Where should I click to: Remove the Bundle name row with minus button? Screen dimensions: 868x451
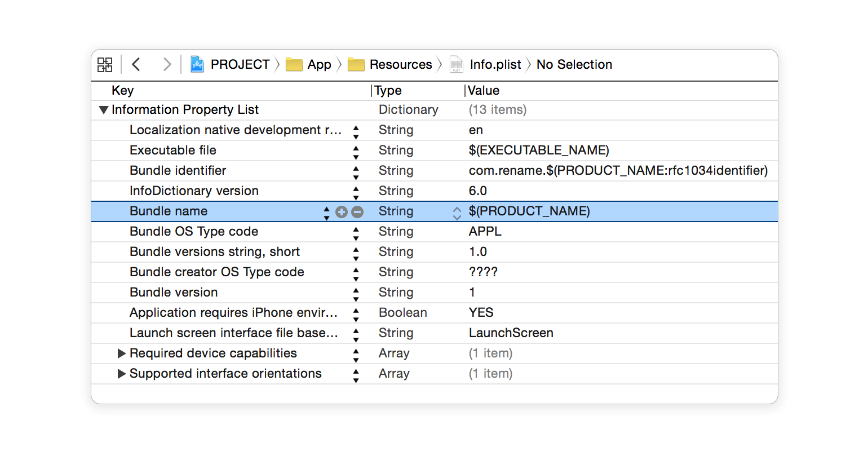[x=357, y=211]
